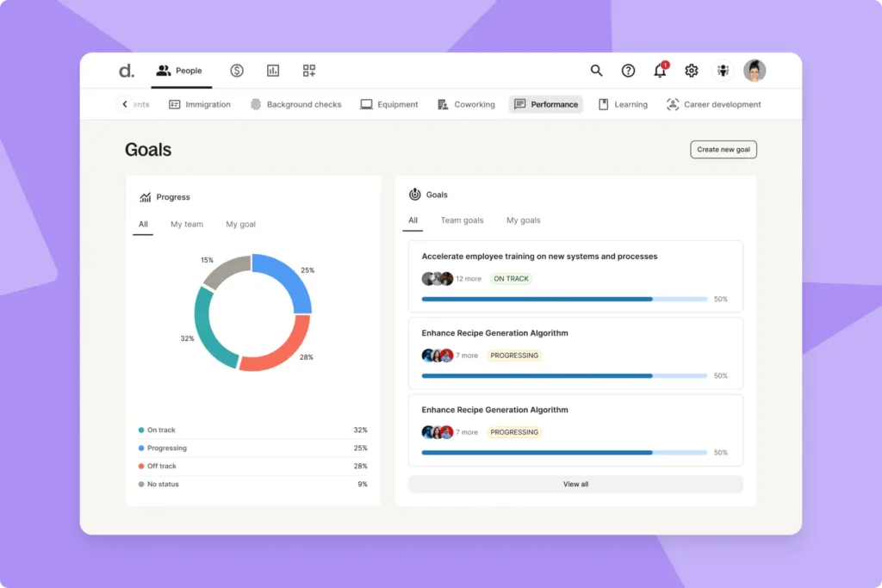Click View all goals
This screenshot has width=882, height=588.
pos(575,484)
